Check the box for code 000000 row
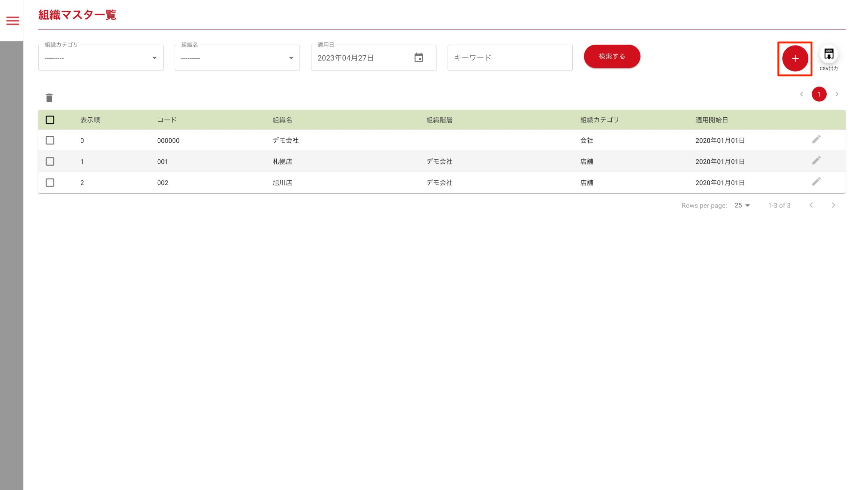The width and height of the screenshot is (868, 490). coord(50,140)
